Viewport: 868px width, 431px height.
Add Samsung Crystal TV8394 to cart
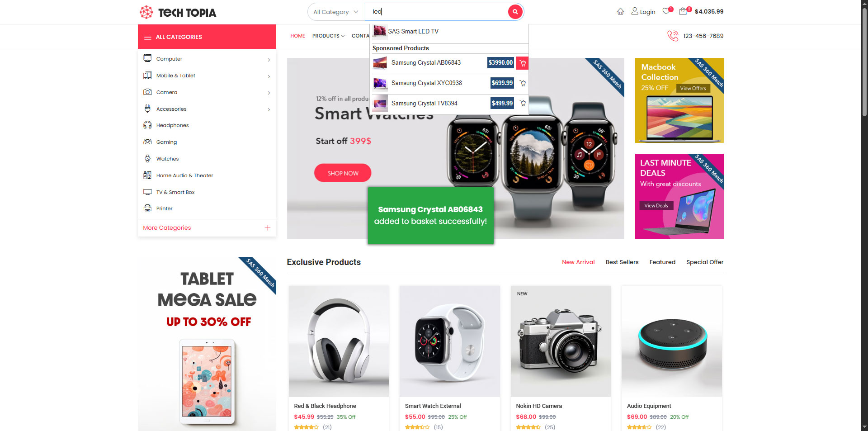[x=523, y=104]
